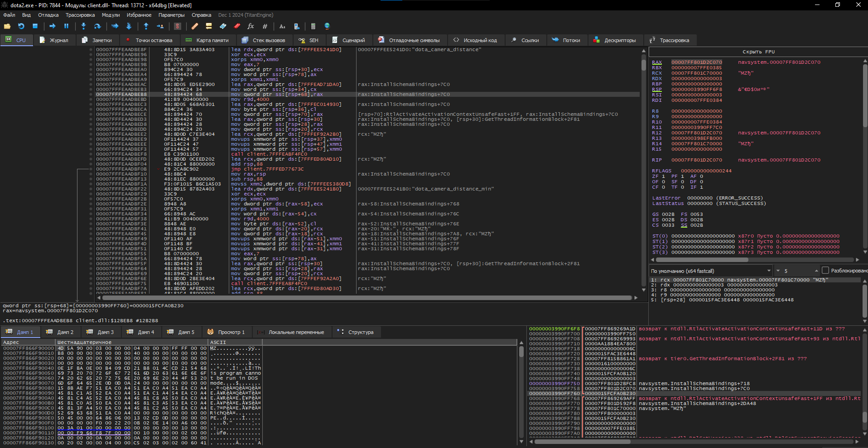
Task: Switch to Дамп 5 tab
Action: [181, 332]
